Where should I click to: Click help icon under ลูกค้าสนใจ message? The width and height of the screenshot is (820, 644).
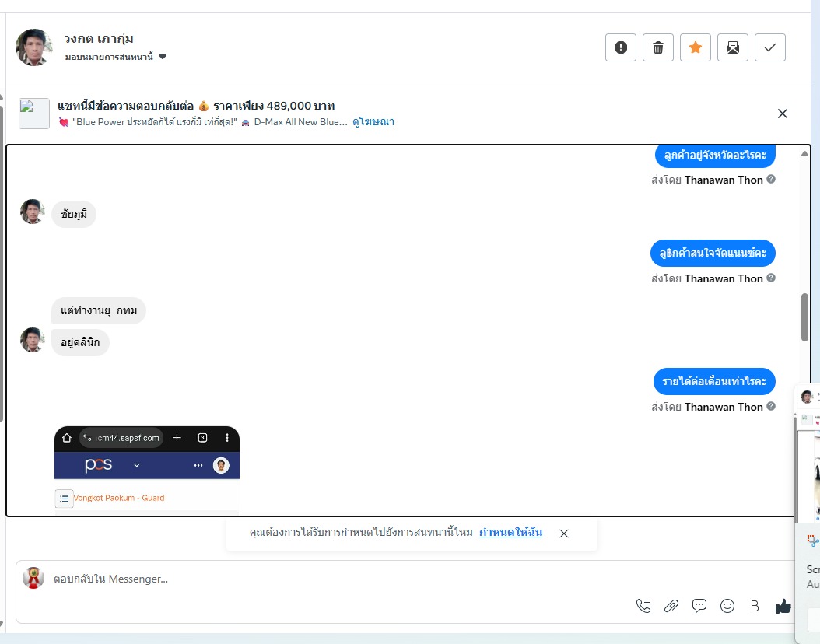pos(771,278)
